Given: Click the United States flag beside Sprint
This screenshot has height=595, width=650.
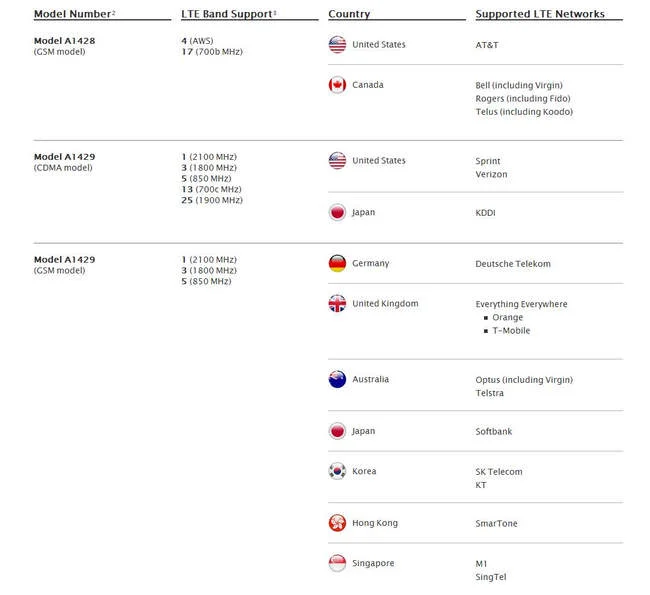Looking at the screenshot, I should click(x=337, y=160).
